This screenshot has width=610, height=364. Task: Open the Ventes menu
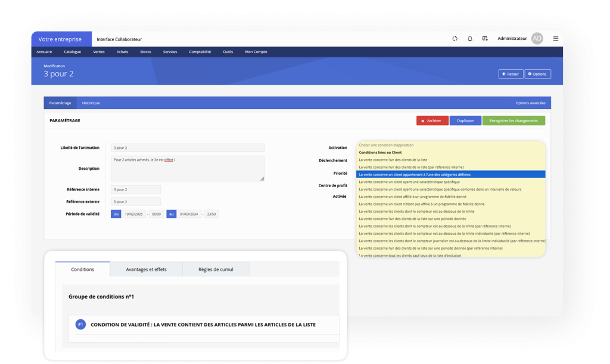tap(99, 52)
